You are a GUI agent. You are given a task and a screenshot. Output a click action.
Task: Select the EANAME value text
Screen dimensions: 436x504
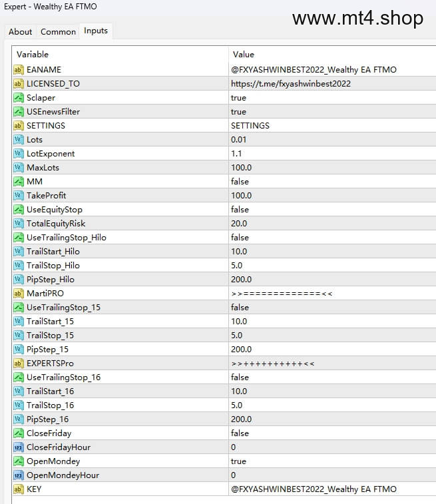tap(314, 70)
